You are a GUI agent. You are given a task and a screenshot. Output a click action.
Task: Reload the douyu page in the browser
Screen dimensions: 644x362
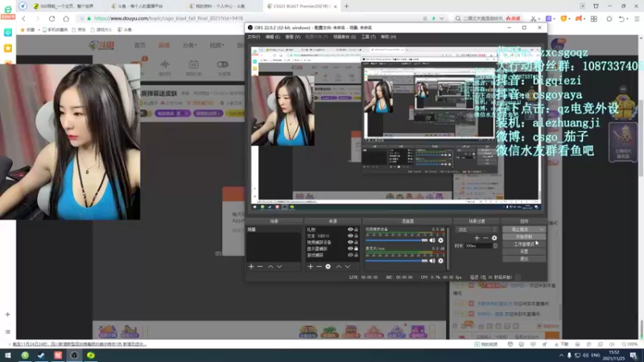[52, 19]
